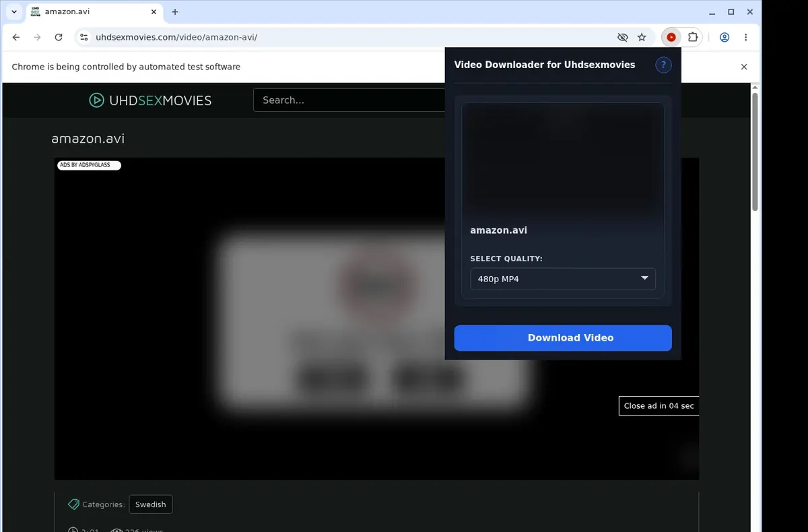Click the amazon.avi title in the popup
Screen dimensions: 808x532
(x=498, y=230)
